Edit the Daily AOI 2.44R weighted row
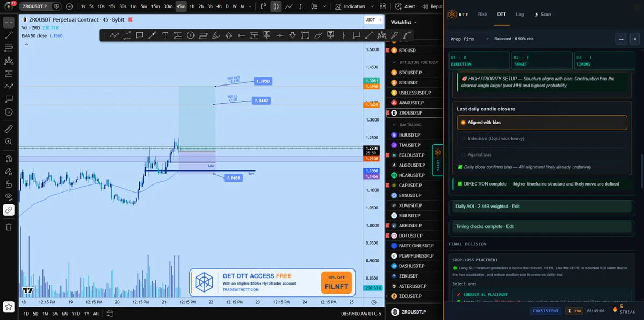Screen dimensions: 644x320 pyautogui.click(x=542, y=207)
